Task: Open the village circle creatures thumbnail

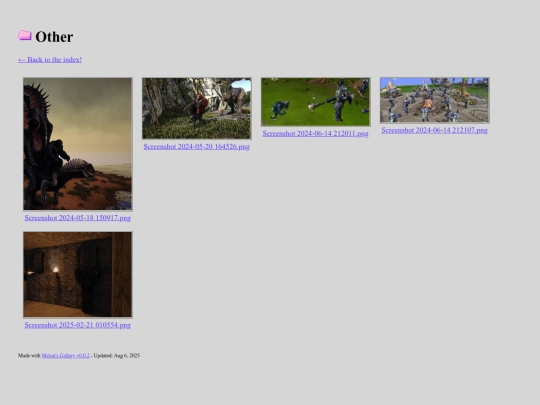Action: (x=434, y=100)
